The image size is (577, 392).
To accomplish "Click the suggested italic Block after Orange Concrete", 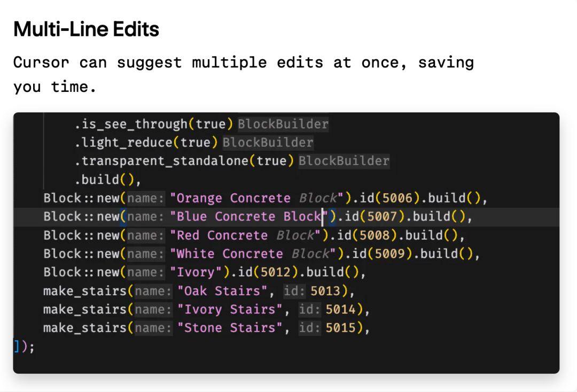I will point(318,198).
